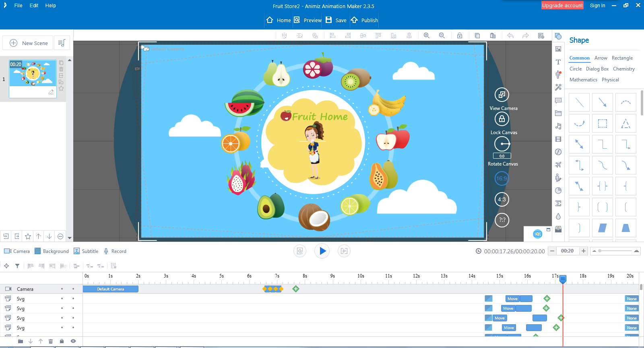The height and width of the screenshot is (348, 644).
Task: Click the timeline trash delete icon
Action: tap(51, 341)
